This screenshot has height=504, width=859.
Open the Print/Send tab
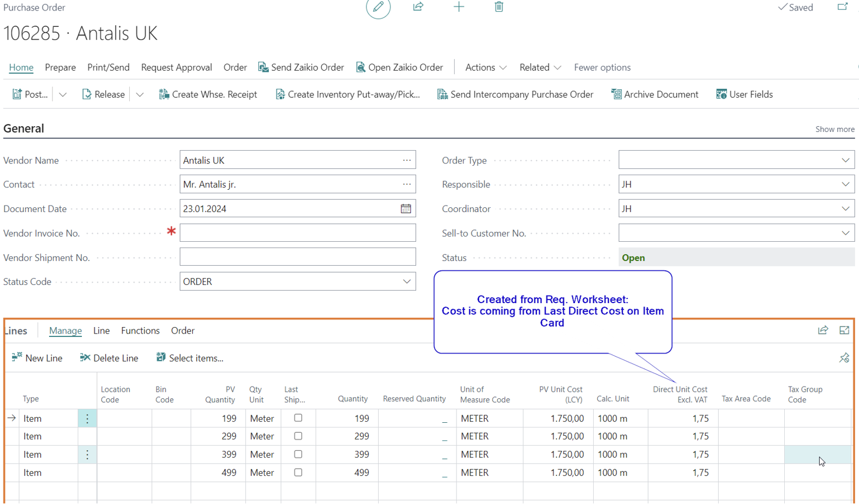[x=108, y=67]
